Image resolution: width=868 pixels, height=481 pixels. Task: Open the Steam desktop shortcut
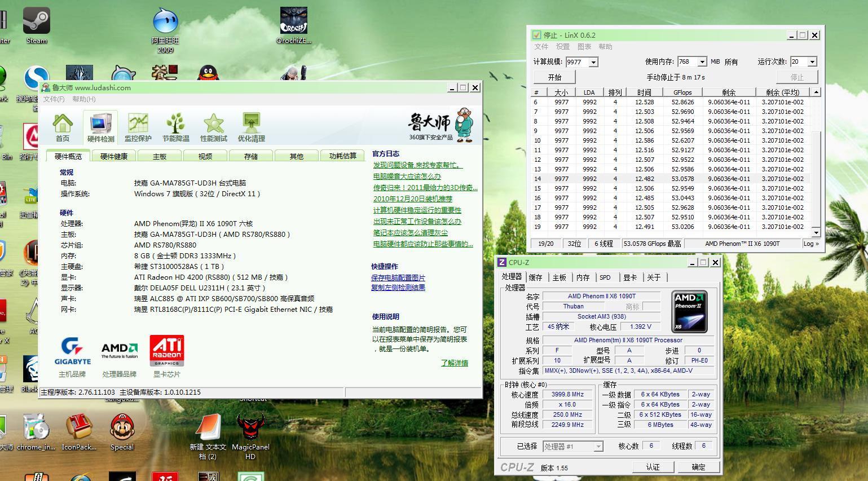coord(37,25)
